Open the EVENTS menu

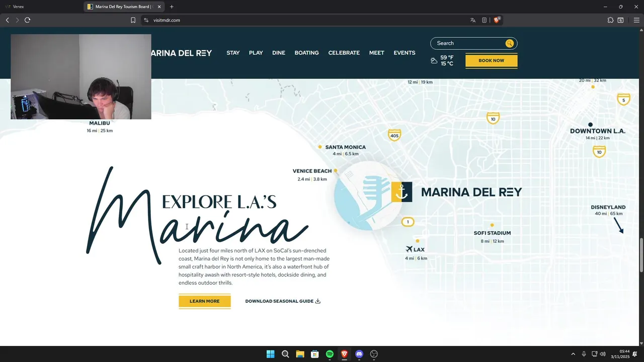coord(405,53)
